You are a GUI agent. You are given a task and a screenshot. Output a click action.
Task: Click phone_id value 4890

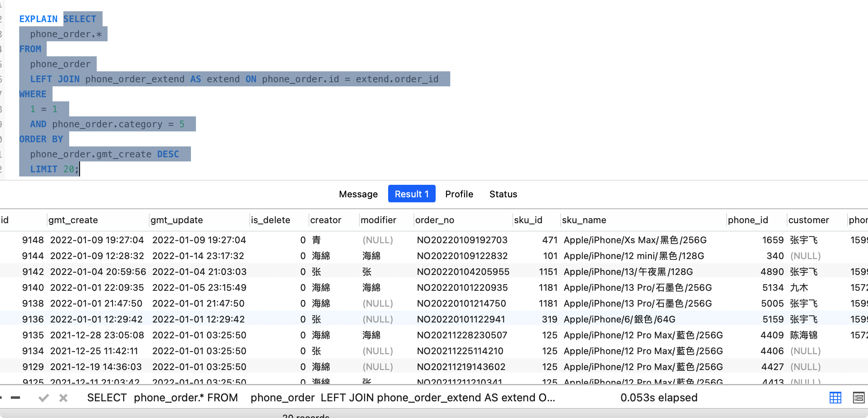coord(772,272)
